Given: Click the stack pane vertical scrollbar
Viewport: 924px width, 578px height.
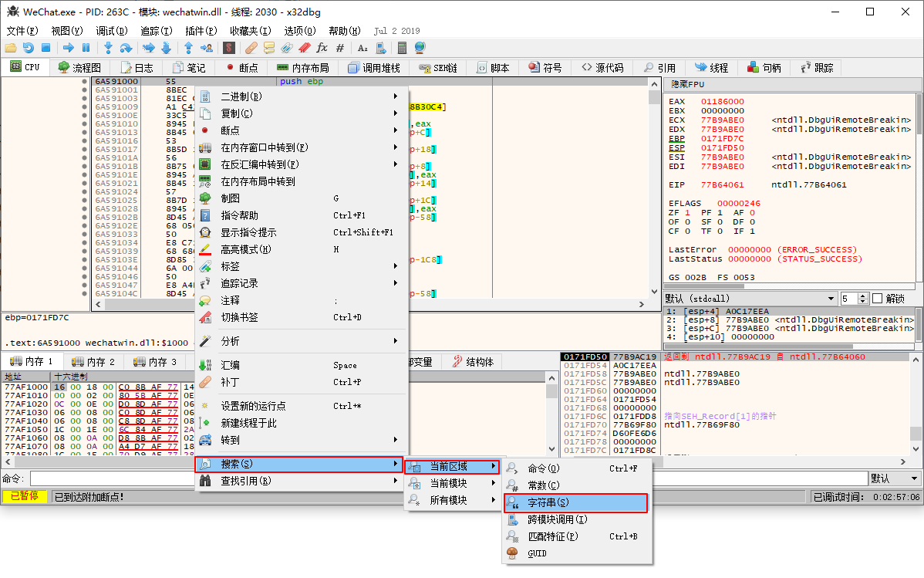Looking at the screenshot, I should [914, 401].
